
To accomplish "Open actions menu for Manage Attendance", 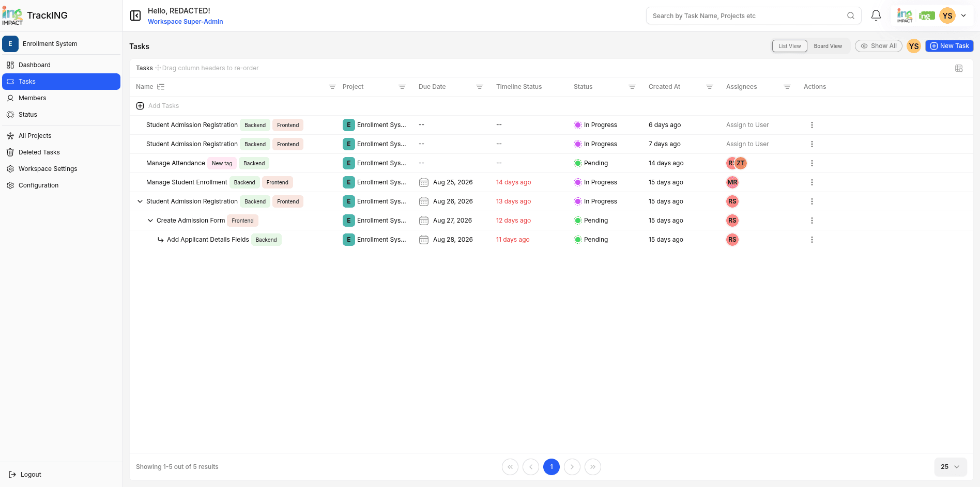I will tap(812, 163).
